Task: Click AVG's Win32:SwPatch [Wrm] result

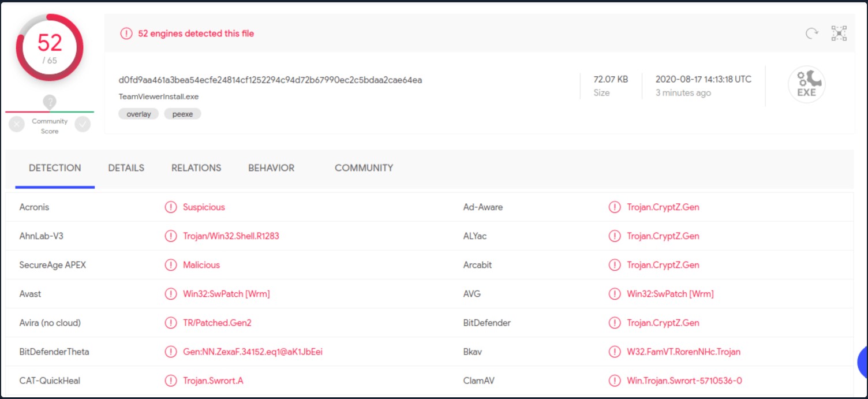Action: coord(671,294)
